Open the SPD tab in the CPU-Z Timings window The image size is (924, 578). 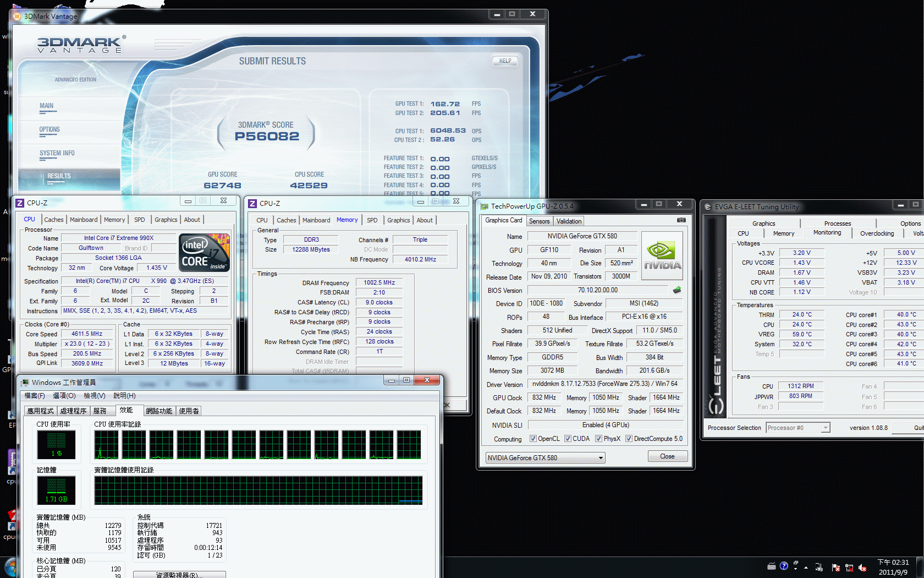(x=372, y=220)
